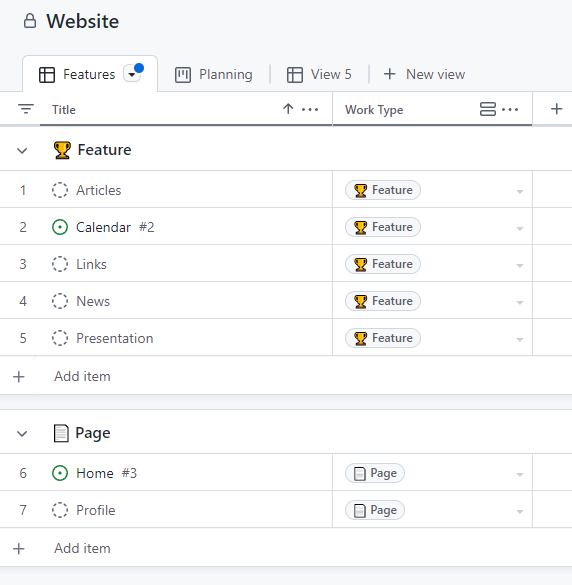Screen dimensions: 572x585
Task: Click the trophy icon in Feature group header
Action: 62,150
